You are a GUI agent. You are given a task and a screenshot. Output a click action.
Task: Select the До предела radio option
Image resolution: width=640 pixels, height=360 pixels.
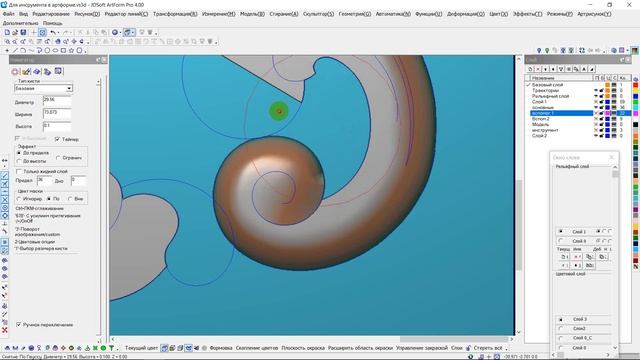coord(19,153)
